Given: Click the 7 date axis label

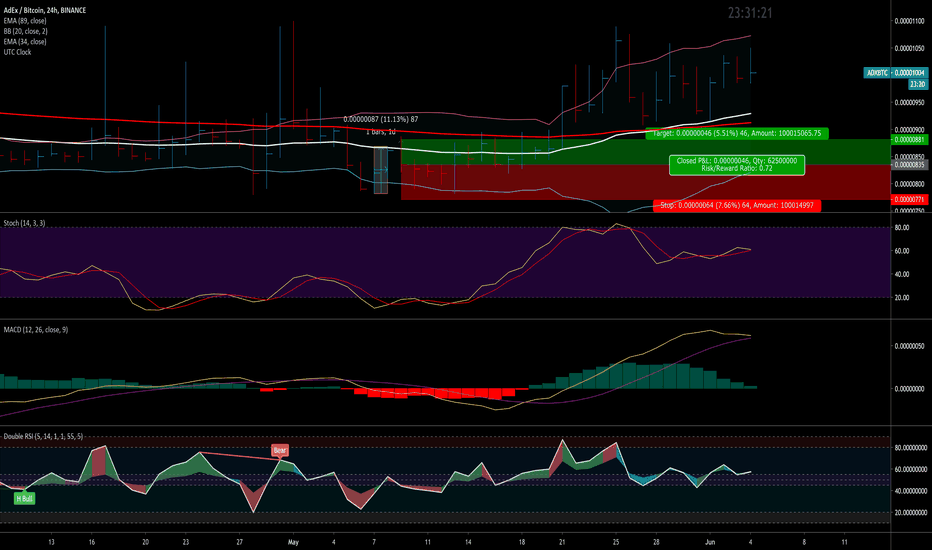Looking at the screenshot, I should (374, 542).
